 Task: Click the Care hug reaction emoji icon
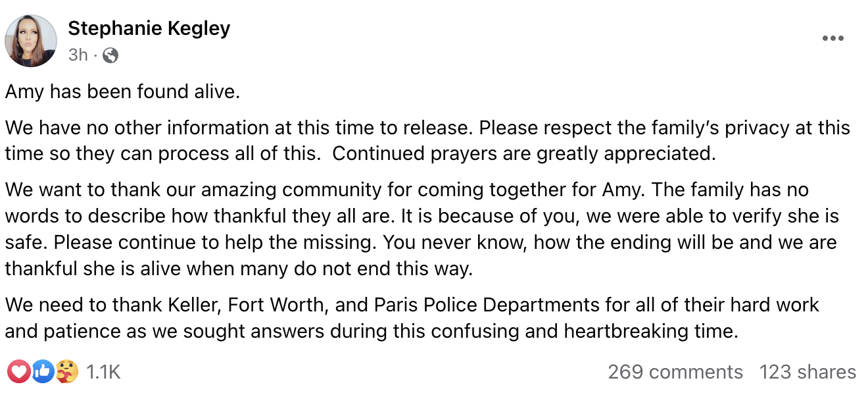[66, 372]
